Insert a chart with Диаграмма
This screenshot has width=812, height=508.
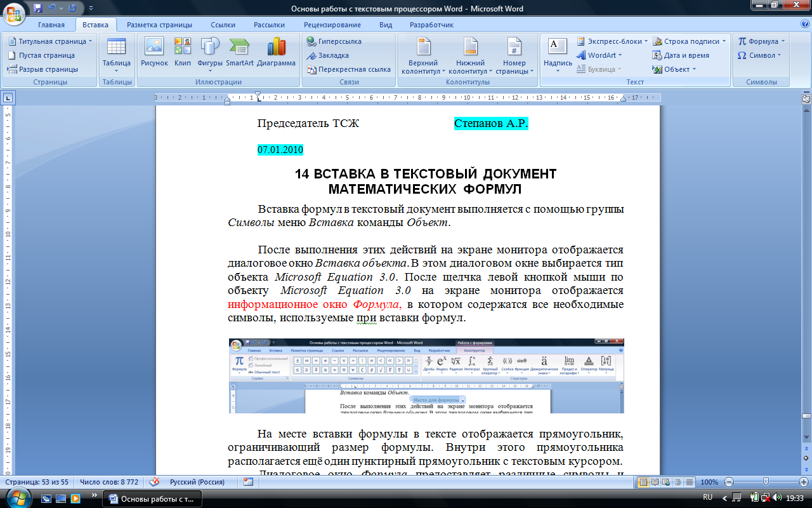pyautogui.click(x=276, y=53)
